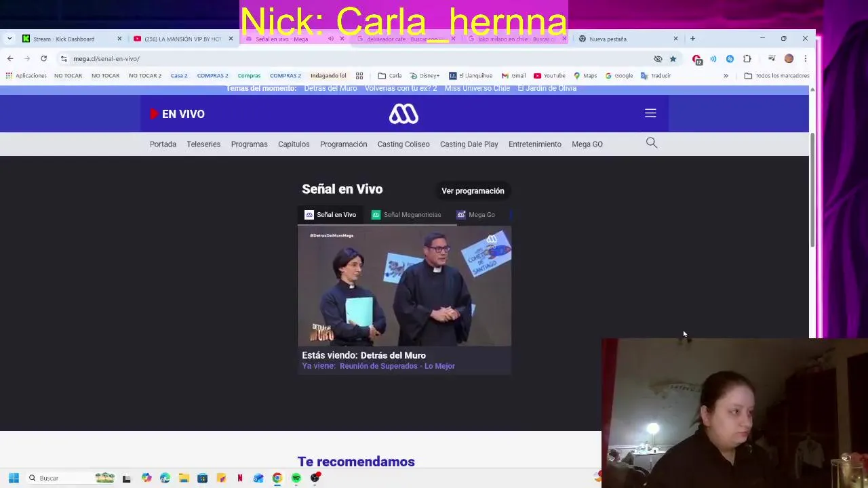This screenshot has width=868, height=488.
Task: Click the Mega logo in the header
Action: click(x=403, y=114)
